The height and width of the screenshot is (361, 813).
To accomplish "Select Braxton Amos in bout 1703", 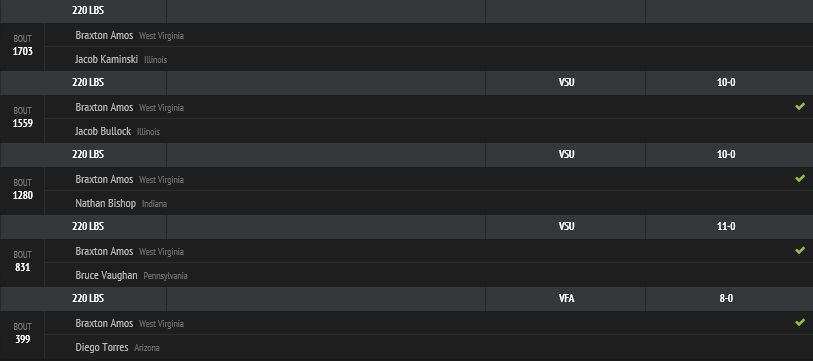I will tap(104, 35).
